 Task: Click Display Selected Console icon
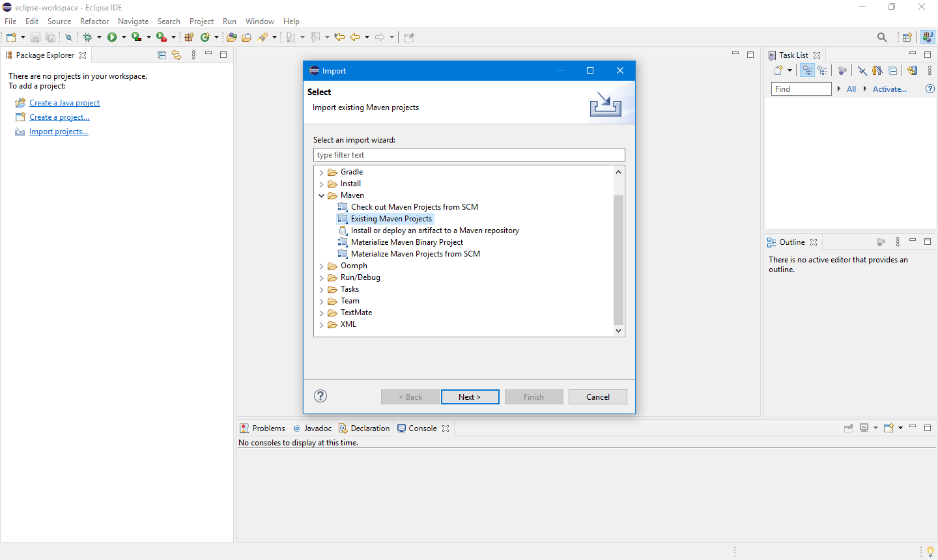point(864,428)
